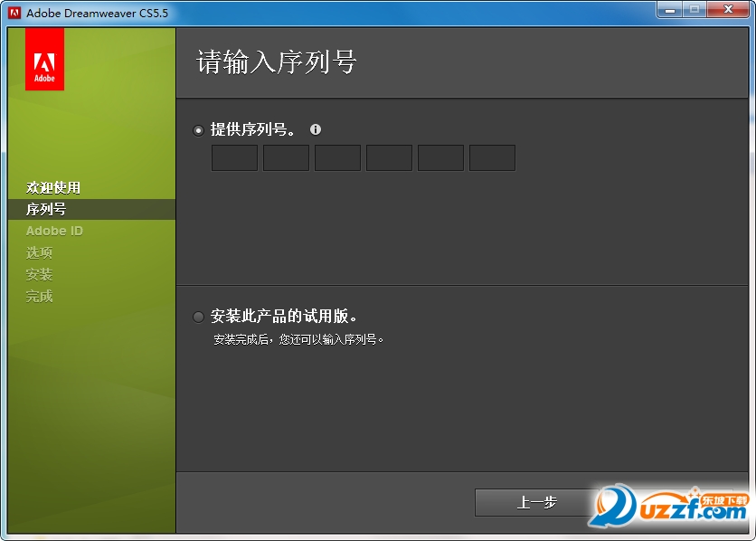Click the fifth serial number box
The height and width of the screenshot is (541, 756).
[440, 157]
